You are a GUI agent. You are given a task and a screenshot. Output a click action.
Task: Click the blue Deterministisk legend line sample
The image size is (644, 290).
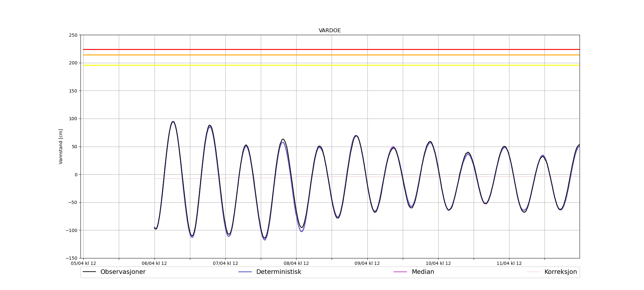click(245, 272)
